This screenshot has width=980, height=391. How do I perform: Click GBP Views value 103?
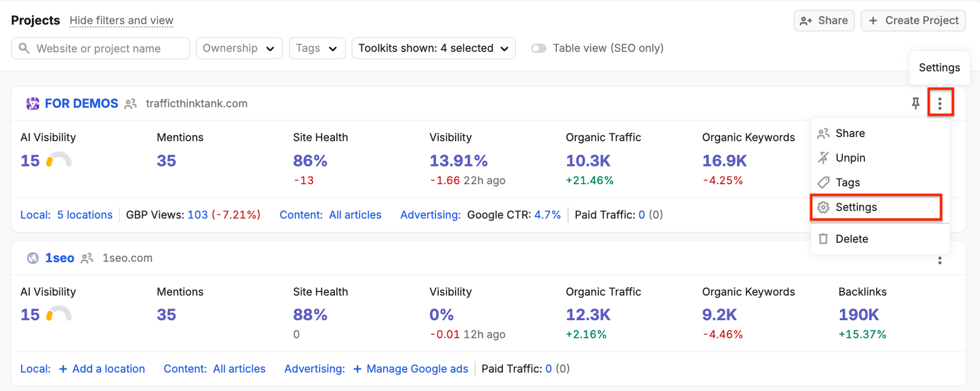(197, 215)
